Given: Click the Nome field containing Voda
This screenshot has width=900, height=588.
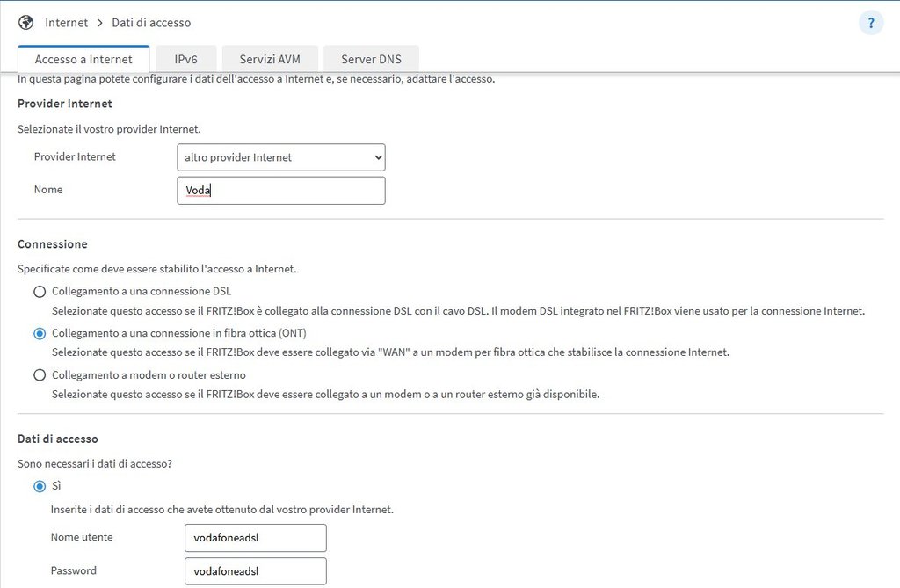Looking at the screenshot, I should coord(280,191).
